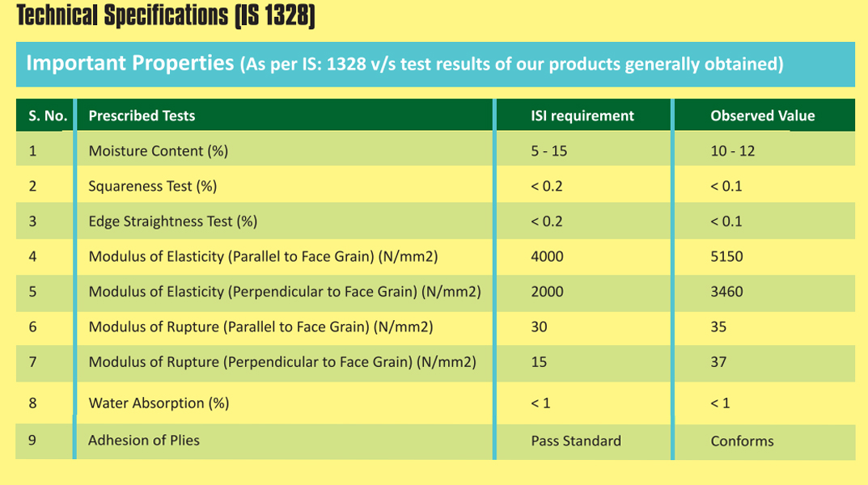
Task: Select the 'Water Absorption (%)' cell
Action: point(159,403)
